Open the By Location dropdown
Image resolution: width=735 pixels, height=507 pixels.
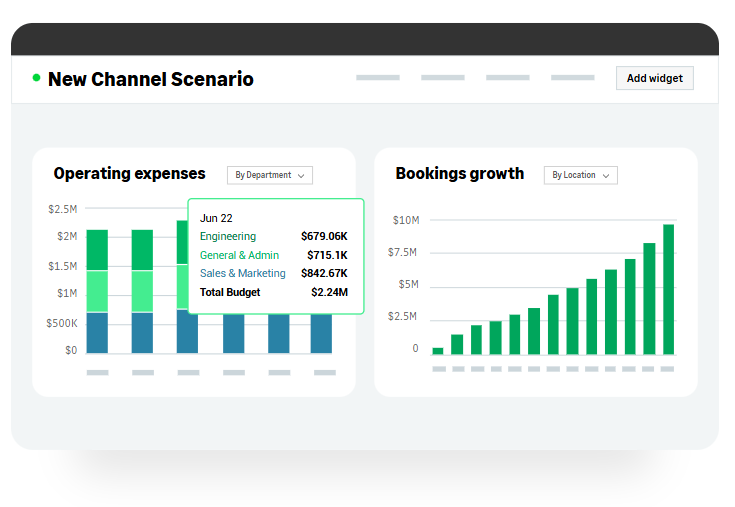(580, 175)
